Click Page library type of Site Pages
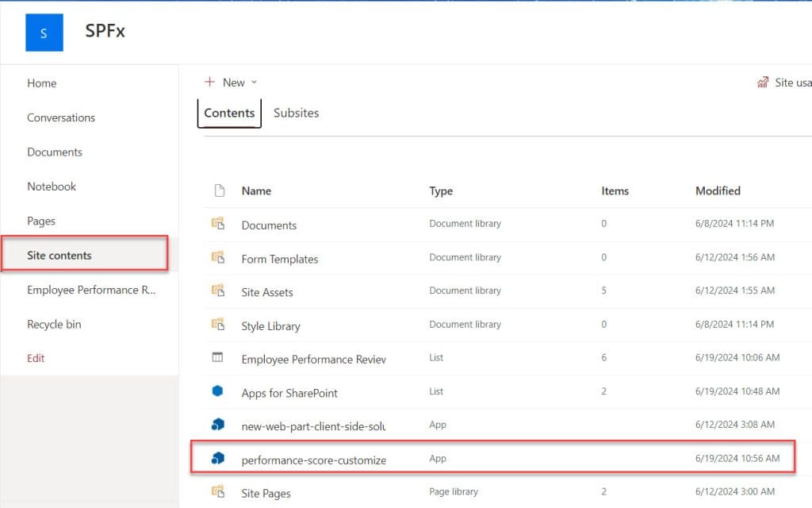The width and height of the screenshot is (812, 508). coord(454,491)
